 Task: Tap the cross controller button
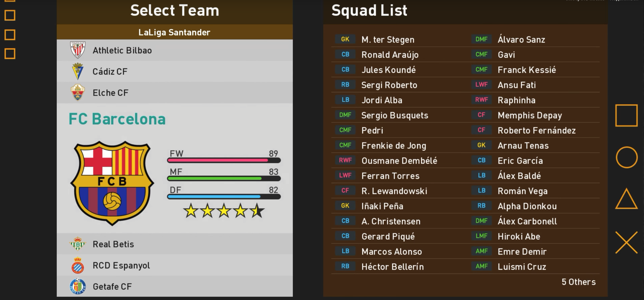pos(626,242)
